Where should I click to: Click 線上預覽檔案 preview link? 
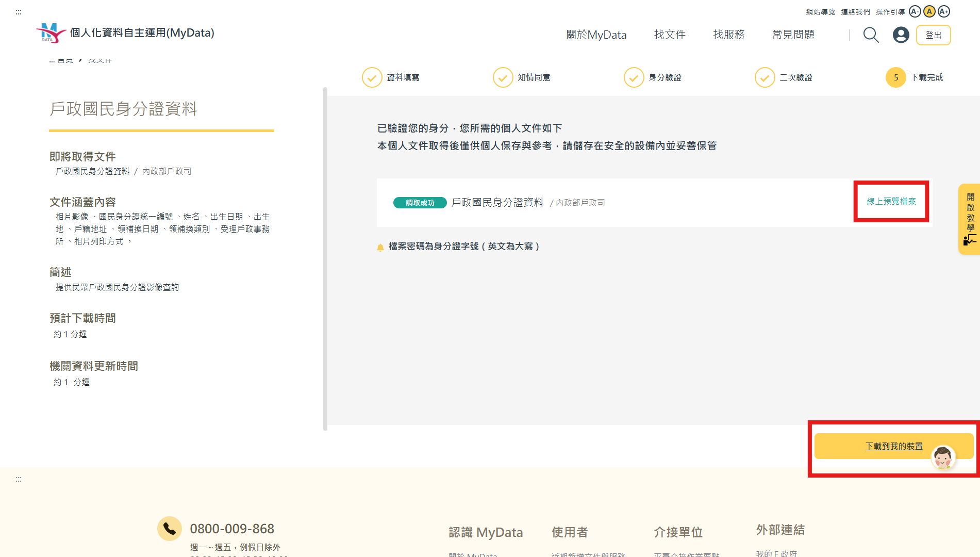coord(891,201)
